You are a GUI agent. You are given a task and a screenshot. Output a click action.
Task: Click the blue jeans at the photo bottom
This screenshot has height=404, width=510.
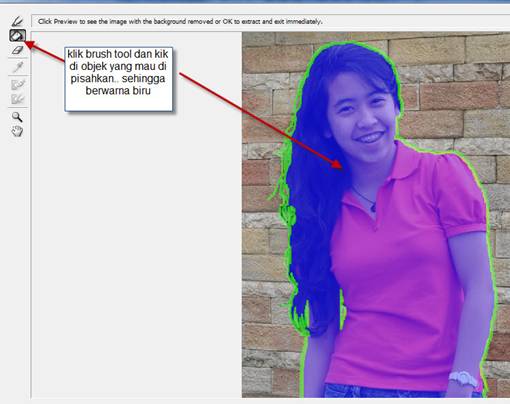pyautogui.click(x=383, y=392)
